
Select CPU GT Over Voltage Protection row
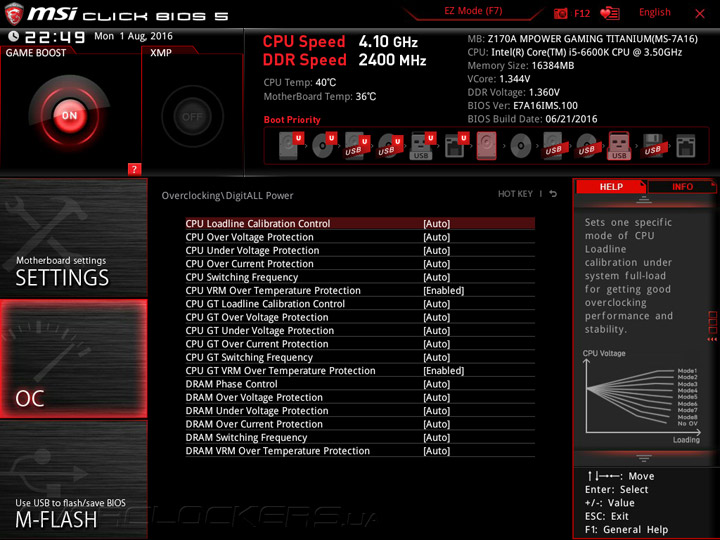(x=360, y=317)
